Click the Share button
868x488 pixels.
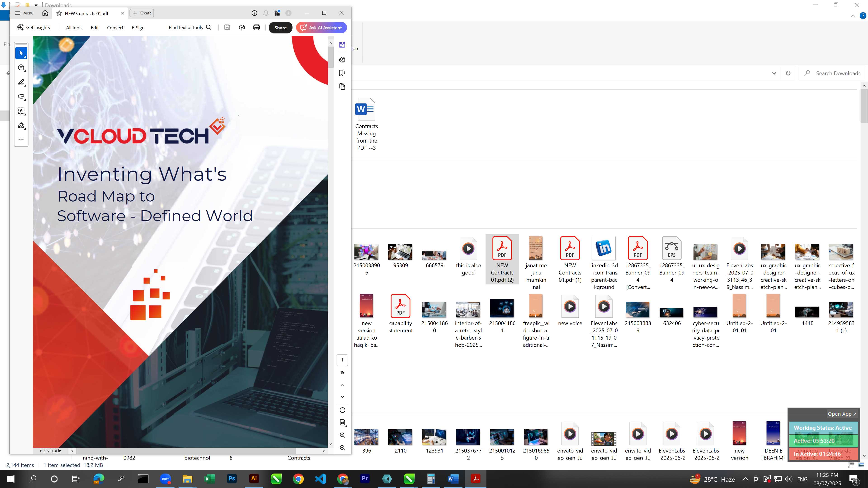coord(280,28)
